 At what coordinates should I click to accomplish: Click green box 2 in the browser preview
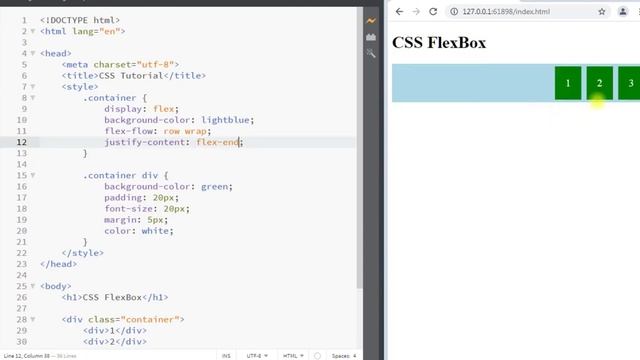[x=600, y=83]
